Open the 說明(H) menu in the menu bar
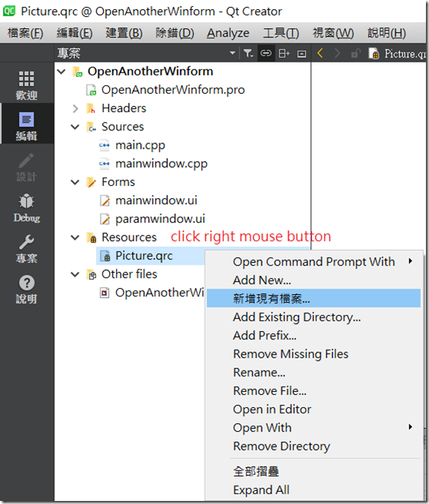429x504 pixels. [x=386, y=33]
